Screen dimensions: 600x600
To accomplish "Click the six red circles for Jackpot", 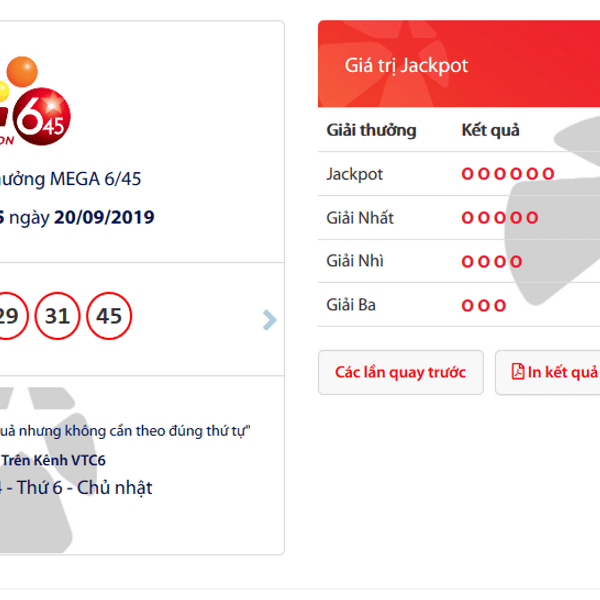I will click(508, 174).
